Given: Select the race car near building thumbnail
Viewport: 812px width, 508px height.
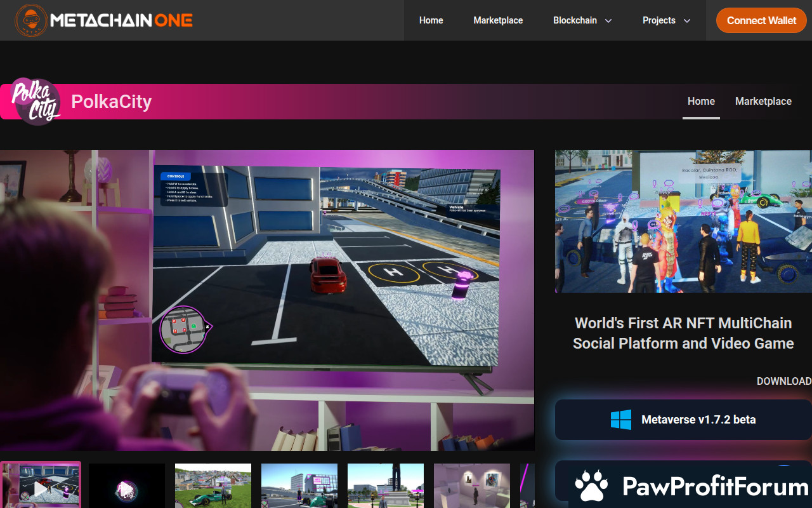Looking at the screenshot, I should [299, 486].
